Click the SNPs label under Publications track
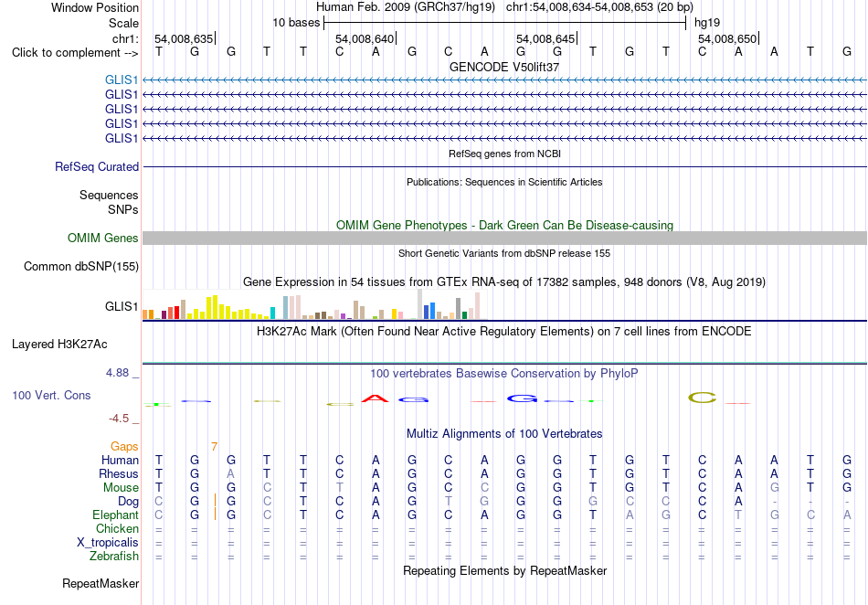This screenshot has width=868, height=605. coord(123,210)
